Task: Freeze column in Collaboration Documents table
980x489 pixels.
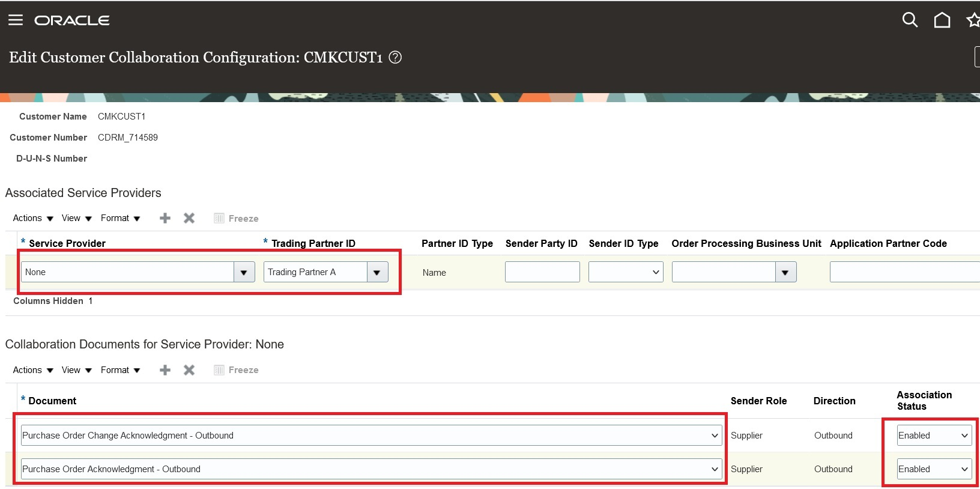Action: [x=236, y=370]
